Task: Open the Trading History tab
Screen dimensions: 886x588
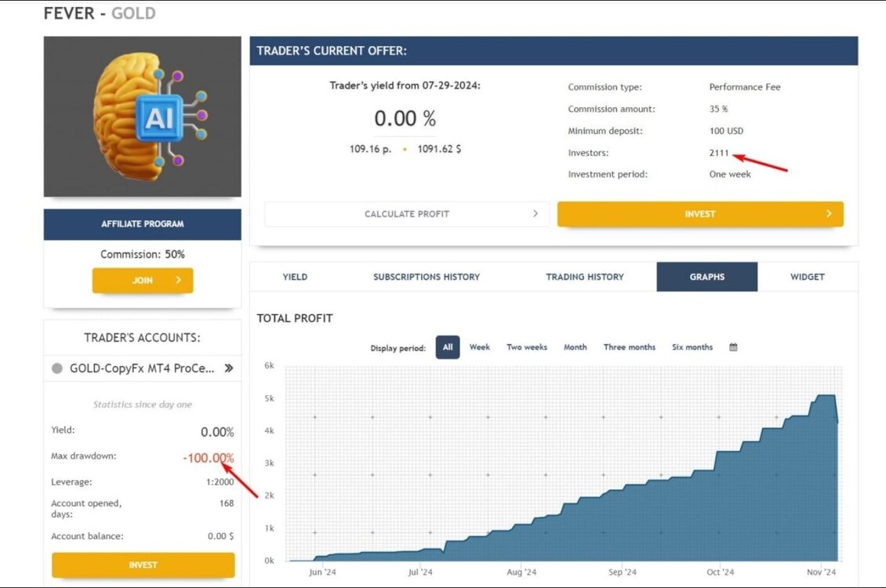Action: [585, 277]
